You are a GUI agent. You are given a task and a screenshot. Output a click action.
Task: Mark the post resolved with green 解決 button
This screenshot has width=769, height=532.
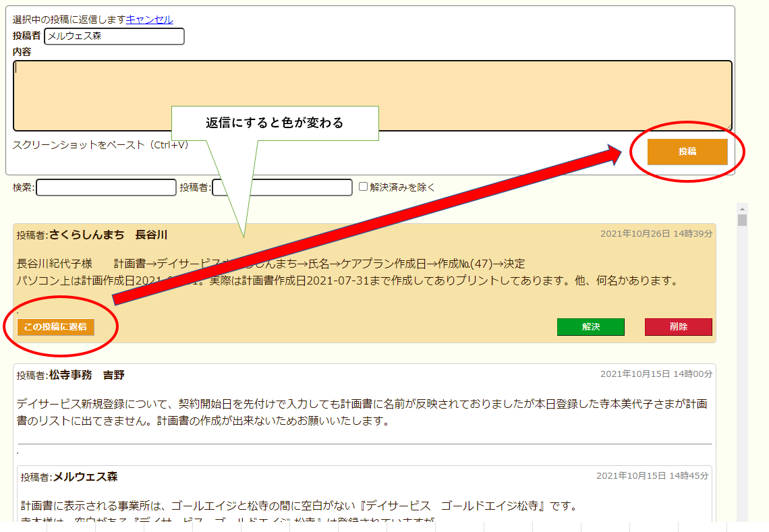590,327
